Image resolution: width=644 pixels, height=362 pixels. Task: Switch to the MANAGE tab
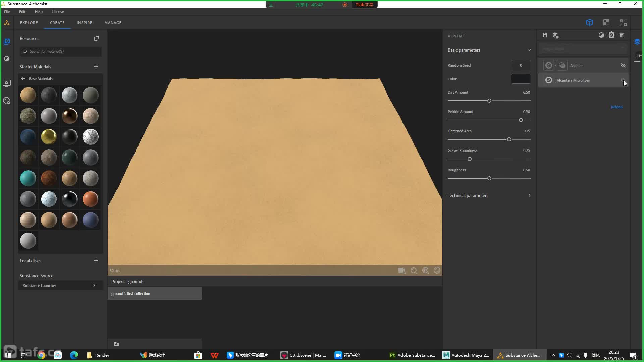click(x=113, y=23)
